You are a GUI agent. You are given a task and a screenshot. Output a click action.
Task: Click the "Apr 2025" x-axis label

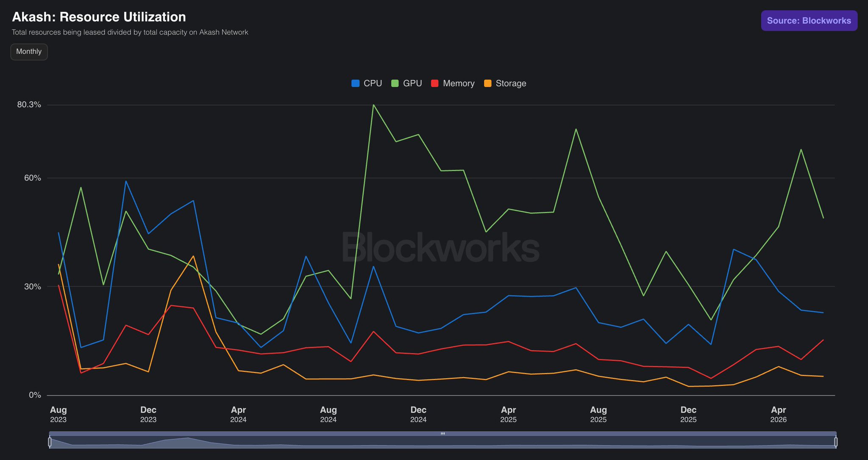coord(509,415)
